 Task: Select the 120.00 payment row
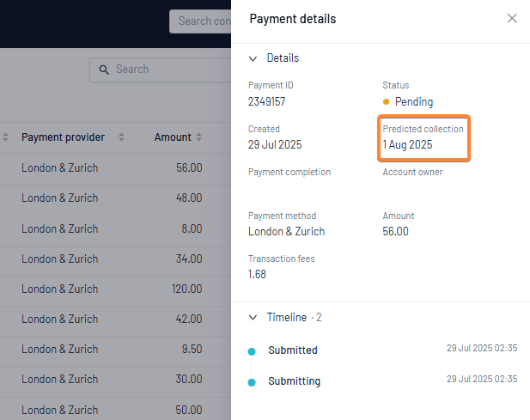[116, 289]
